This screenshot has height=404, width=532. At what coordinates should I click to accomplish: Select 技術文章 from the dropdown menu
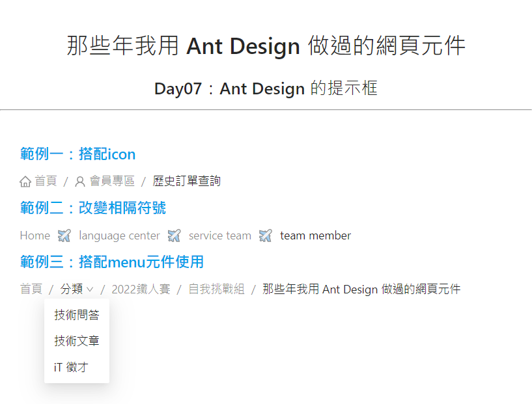[x=77, y=341]
